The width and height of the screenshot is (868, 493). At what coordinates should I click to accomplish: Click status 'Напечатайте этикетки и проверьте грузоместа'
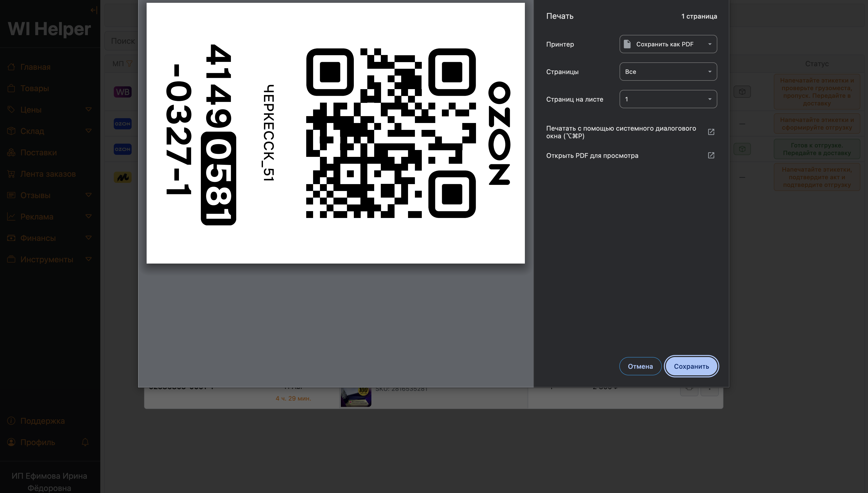pyautogui.click(x=817, y=92)
